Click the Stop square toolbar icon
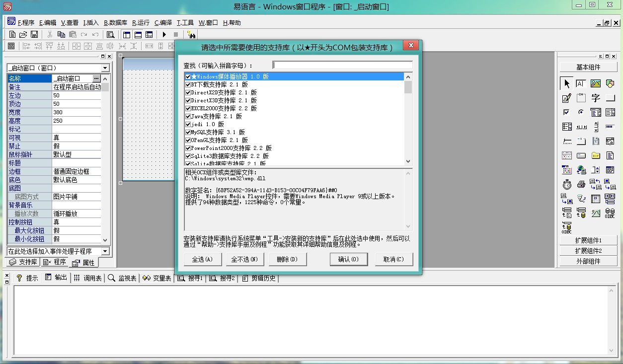 tap(175, 34)
